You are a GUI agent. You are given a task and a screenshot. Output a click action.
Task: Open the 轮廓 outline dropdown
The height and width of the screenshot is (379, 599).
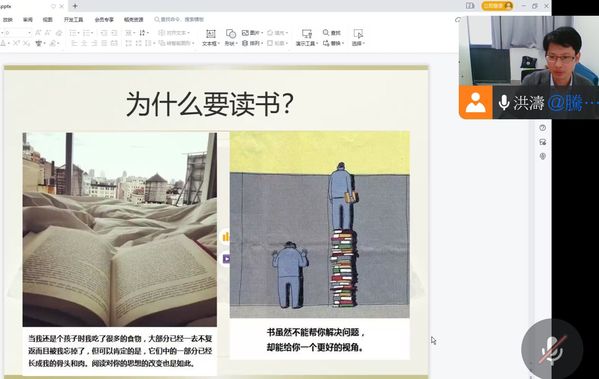(x=277, y=43)
